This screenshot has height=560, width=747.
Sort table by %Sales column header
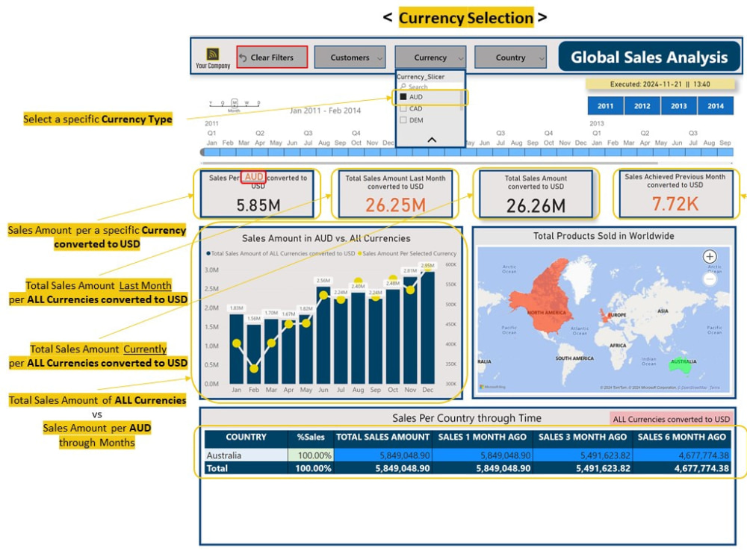311,437
